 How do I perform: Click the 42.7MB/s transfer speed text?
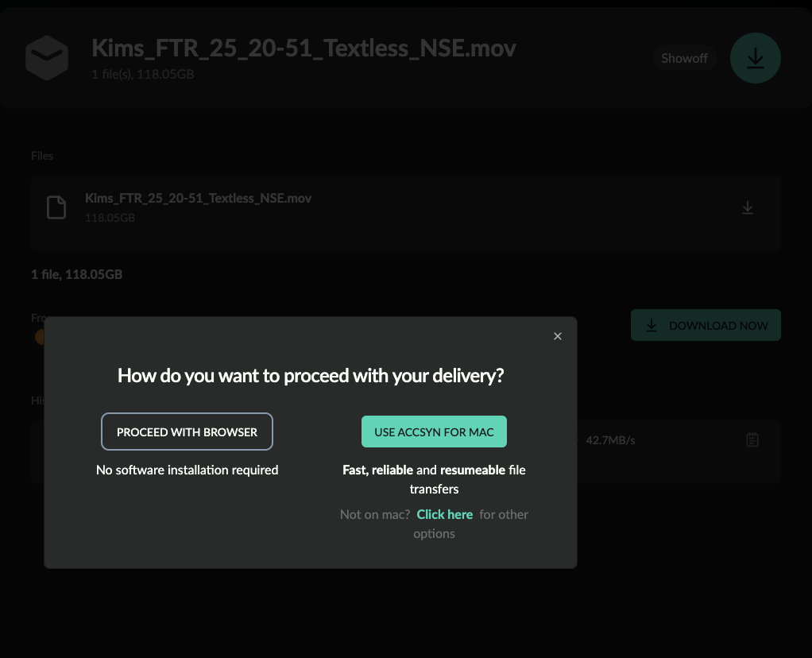pos(610,440)
